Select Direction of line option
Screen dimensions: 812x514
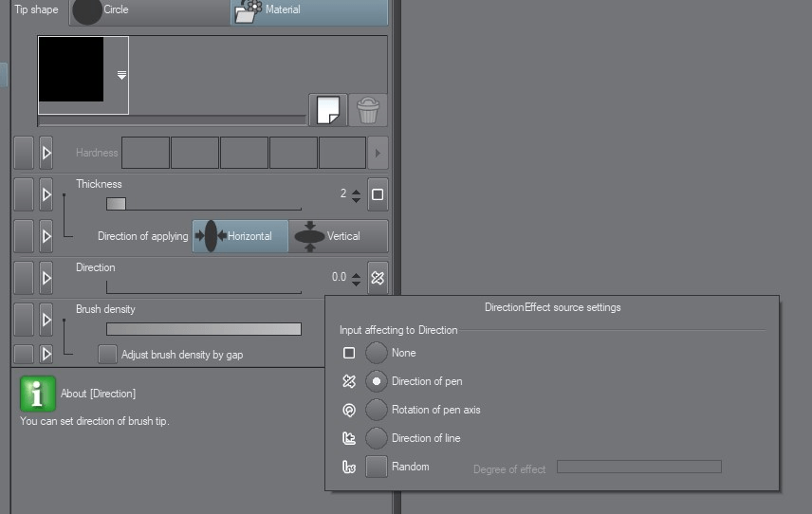point(377,438)
